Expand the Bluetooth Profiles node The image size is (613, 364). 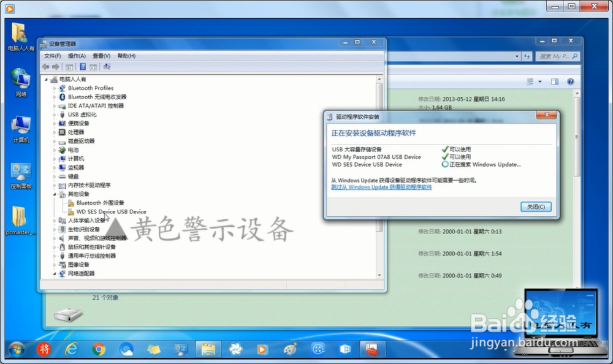coord(55,88)
